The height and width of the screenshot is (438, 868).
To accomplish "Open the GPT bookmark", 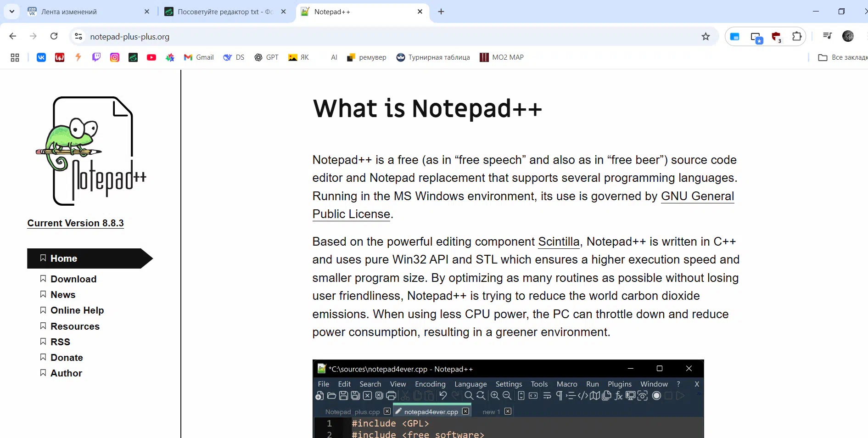I will coord(267,57).
